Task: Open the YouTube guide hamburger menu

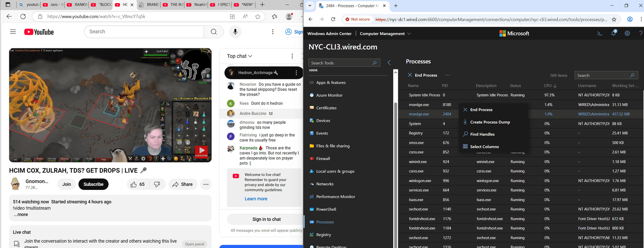Action: pos(13,32)
